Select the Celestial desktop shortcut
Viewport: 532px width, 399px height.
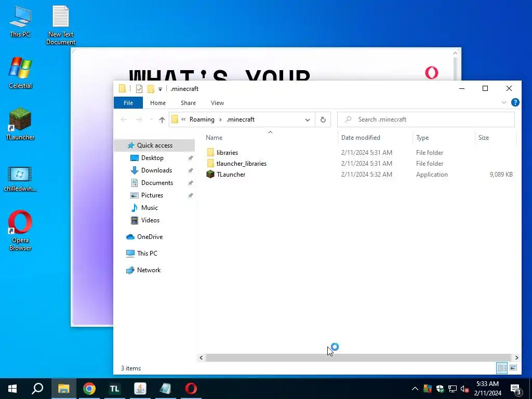pos(20,73)
